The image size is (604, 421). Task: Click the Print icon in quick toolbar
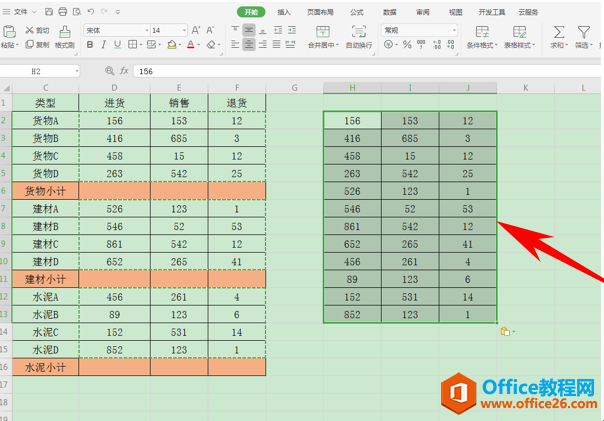[x=63, y=12]
